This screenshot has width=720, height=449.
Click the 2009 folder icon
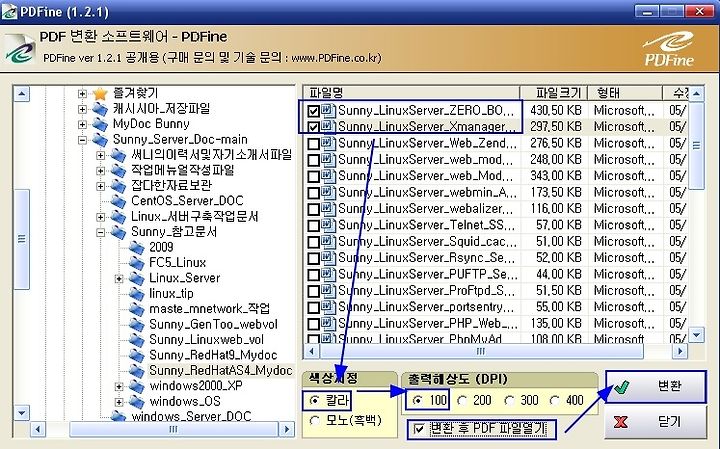click(136, 247)
